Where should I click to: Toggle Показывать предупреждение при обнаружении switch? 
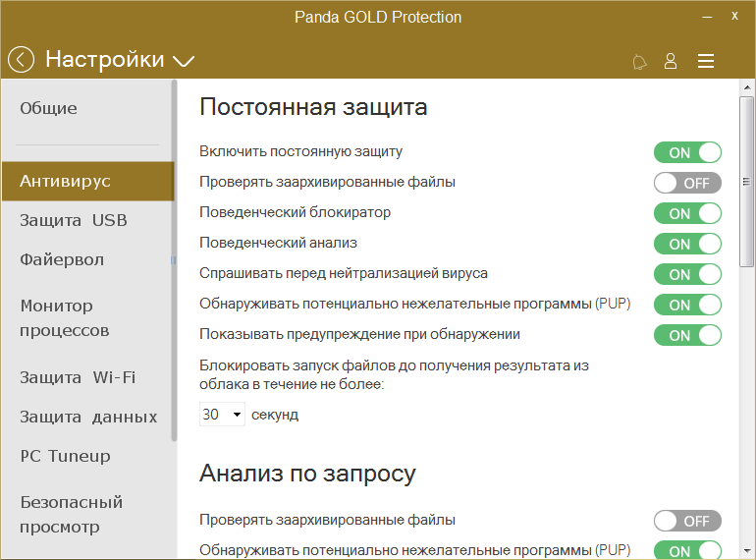[x=687, y=335]
